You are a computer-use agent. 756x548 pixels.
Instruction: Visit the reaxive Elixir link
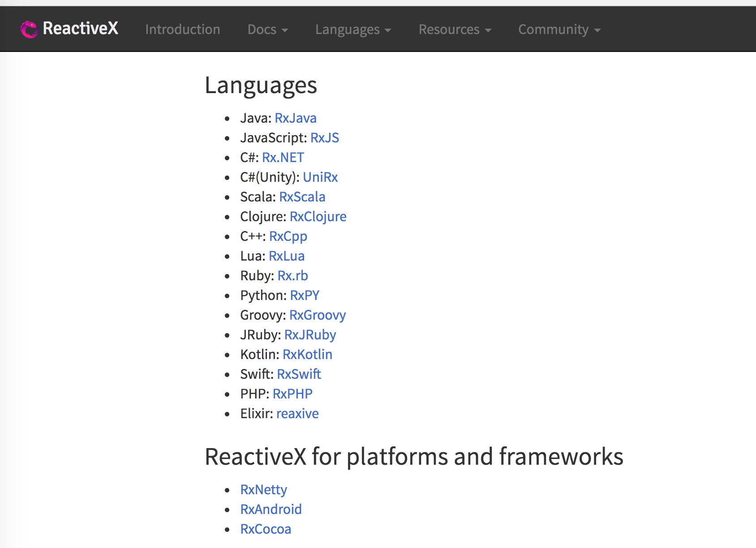(x=297, y=414)
